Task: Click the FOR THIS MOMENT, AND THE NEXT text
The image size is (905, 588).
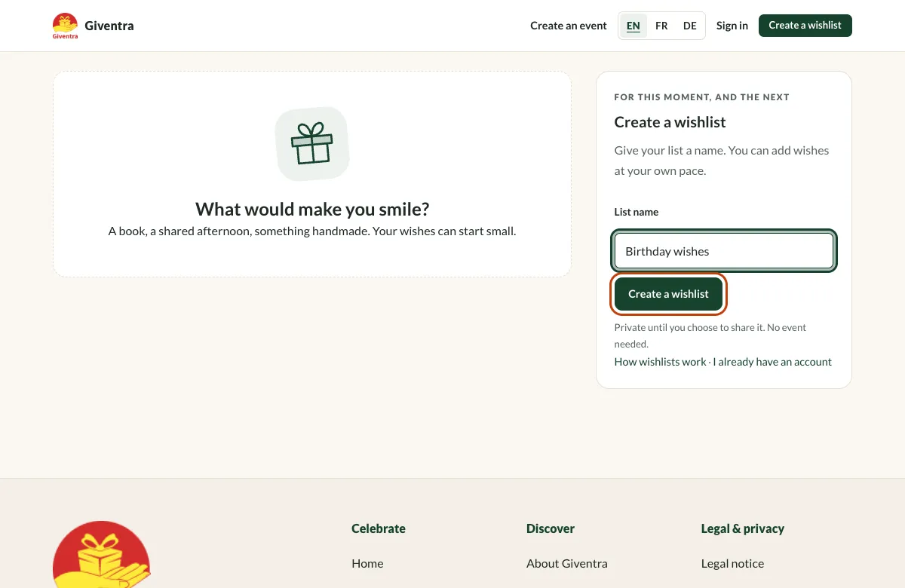Action: click(702, 97)
